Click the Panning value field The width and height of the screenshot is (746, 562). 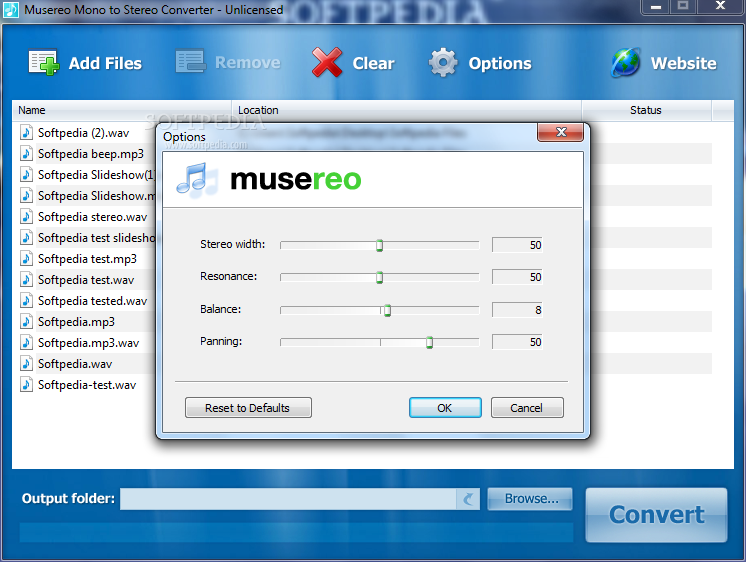(x=517, y=341)
